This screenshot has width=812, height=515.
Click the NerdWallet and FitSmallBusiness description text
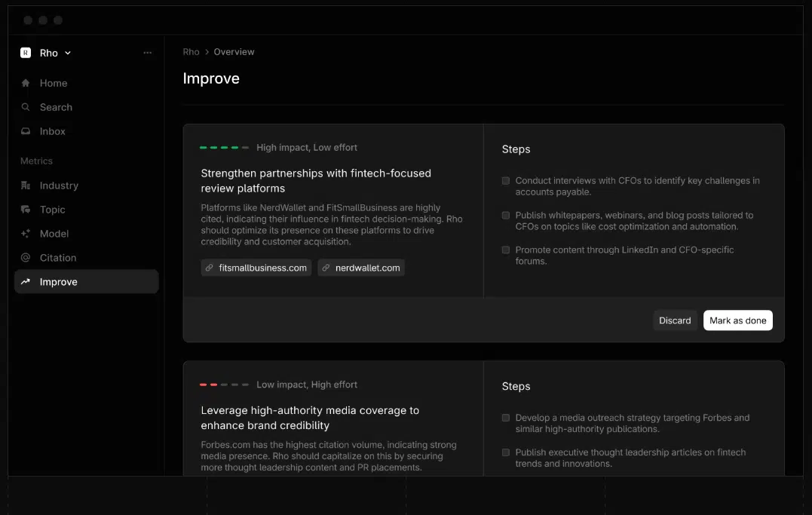pyautogui.click(x=332, y=225)
